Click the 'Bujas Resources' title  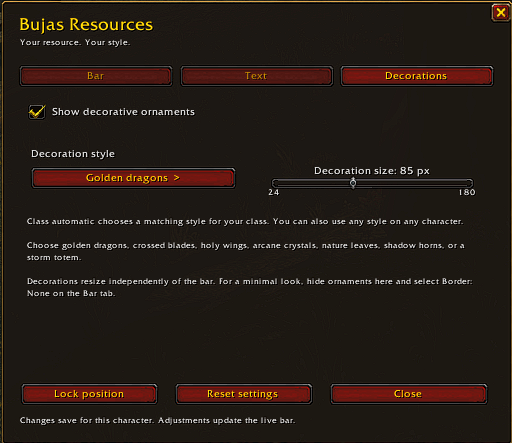pos(86,24)
